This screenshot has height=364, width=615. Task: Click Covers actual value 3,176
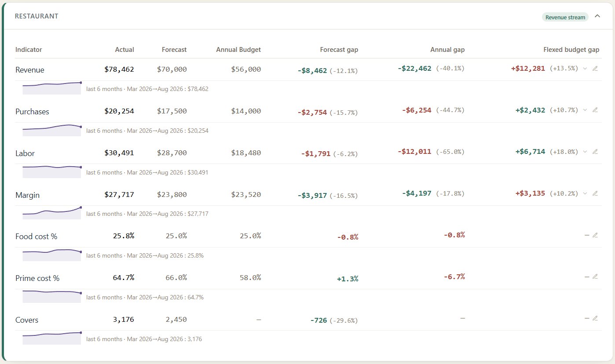point(124,320)
